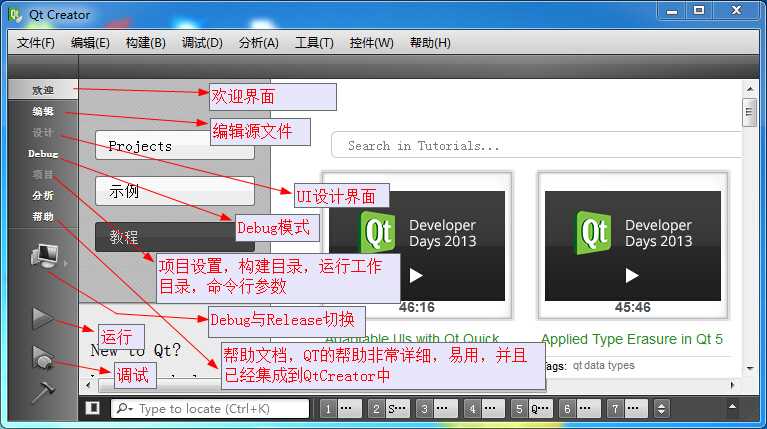Open the build target selector monitor icon
The height and width of the screenshot is (429, 767).
(x=45, y=256)
